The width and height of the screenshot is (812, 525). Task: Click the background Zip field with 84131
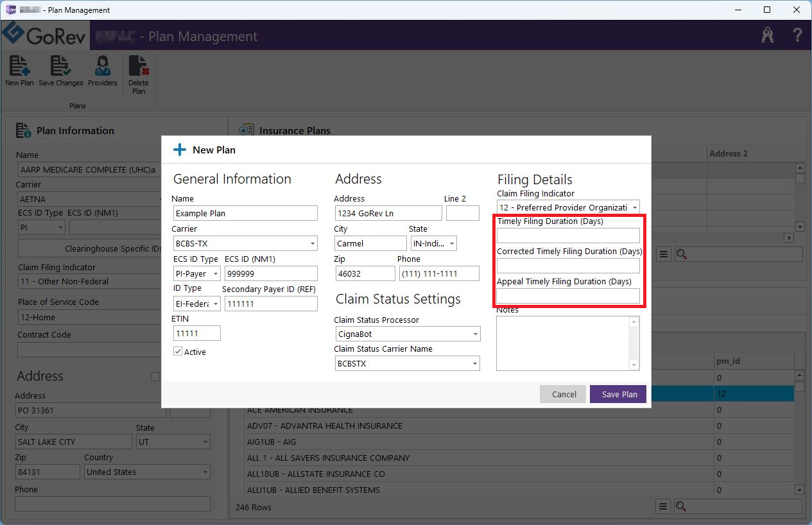[x=48, y=472]
